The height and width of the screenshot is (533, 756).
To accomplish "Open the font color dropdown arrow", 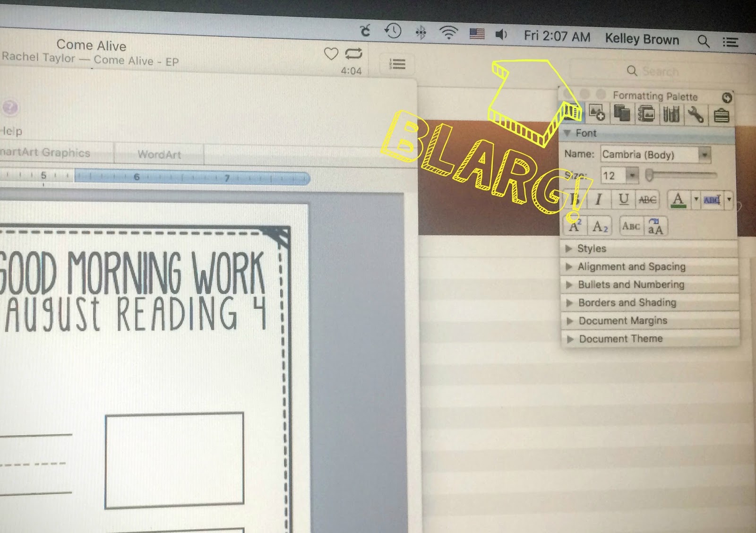I will [696, 200].
